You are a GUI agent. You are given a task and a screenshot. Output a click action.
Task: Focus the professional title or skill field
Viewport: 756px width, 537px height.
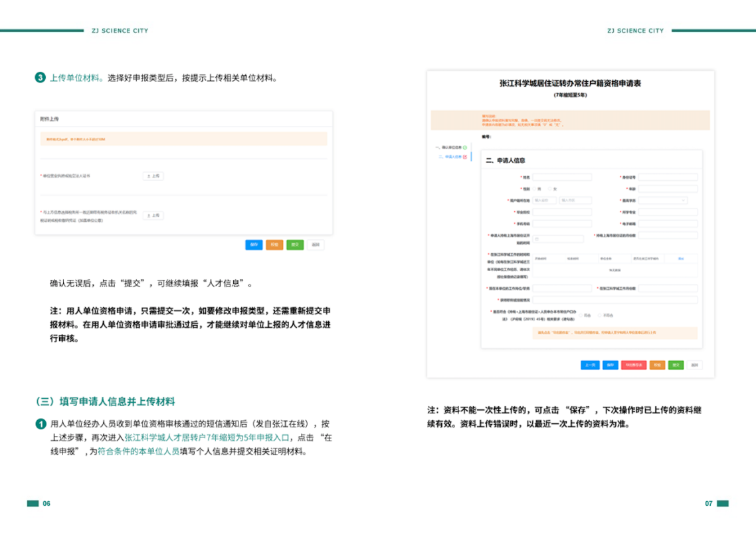coord(615,300)
